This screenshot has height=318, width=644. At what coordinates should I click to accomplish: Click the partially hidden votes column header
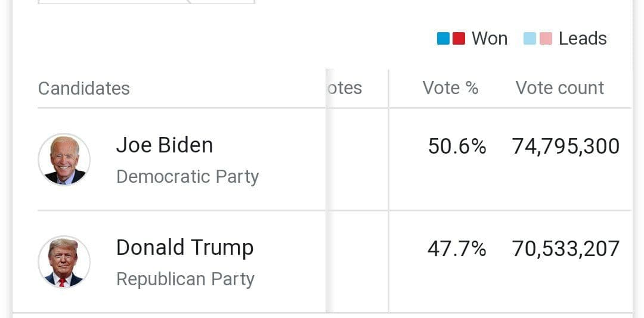[x=345, y=88]
